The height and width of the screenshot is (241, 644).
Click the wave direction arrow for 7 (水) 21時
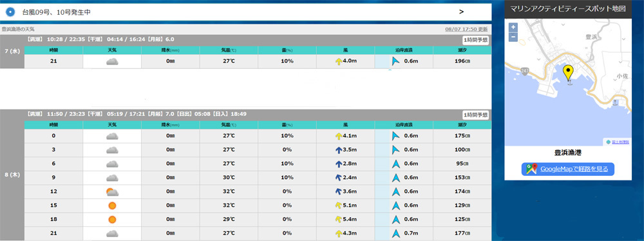(395, 62)
